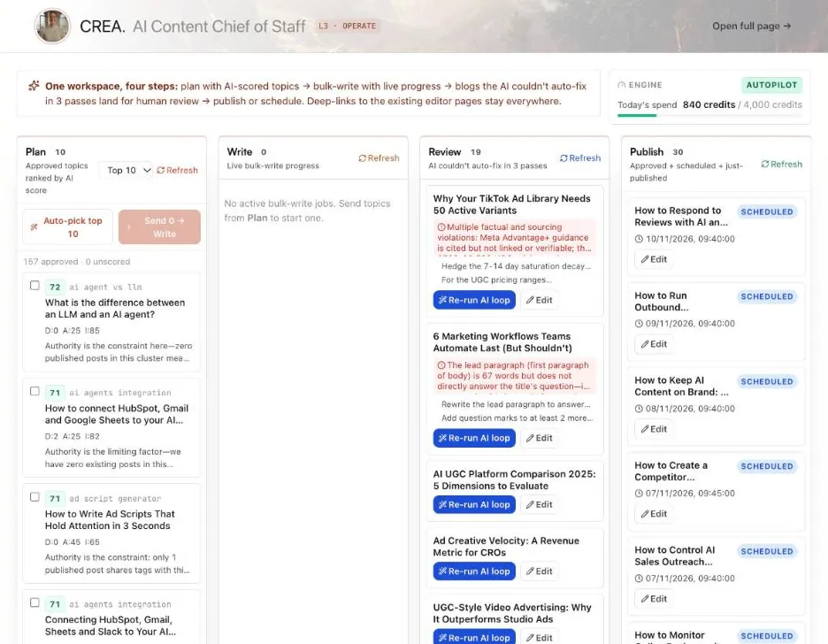The image size is (828, 644).
Task: Click clock icon beside 10/11/2026, 09:40:00
Action: [x=639, y=239]
